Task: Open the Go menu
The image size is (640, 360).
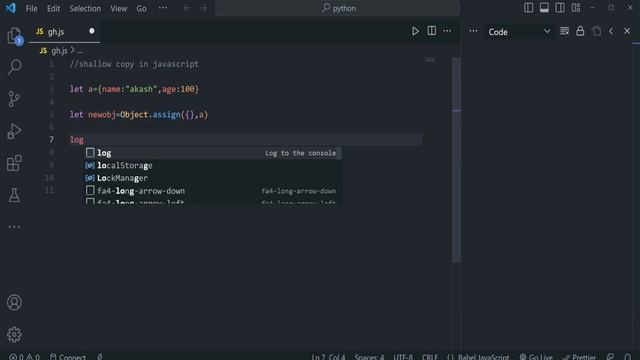Action: [x=141, y=9]
